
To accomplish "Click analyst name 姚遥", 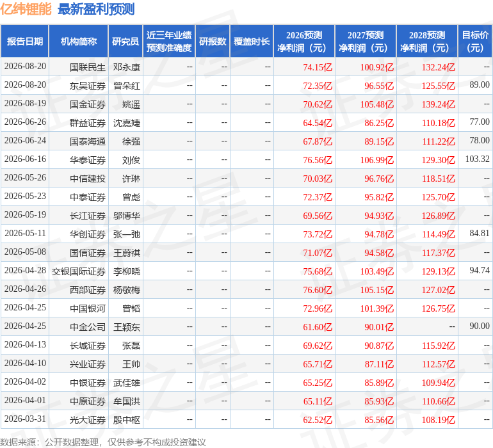I will pos(131,104).
